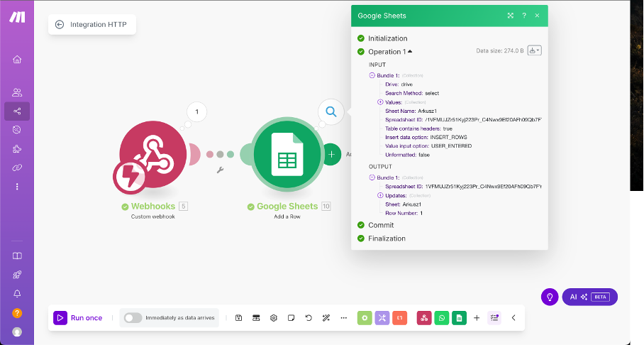This screenshot has height=345, width=644.
Task: Open Templates from the sidebar
Action: [x=17, y=130]
